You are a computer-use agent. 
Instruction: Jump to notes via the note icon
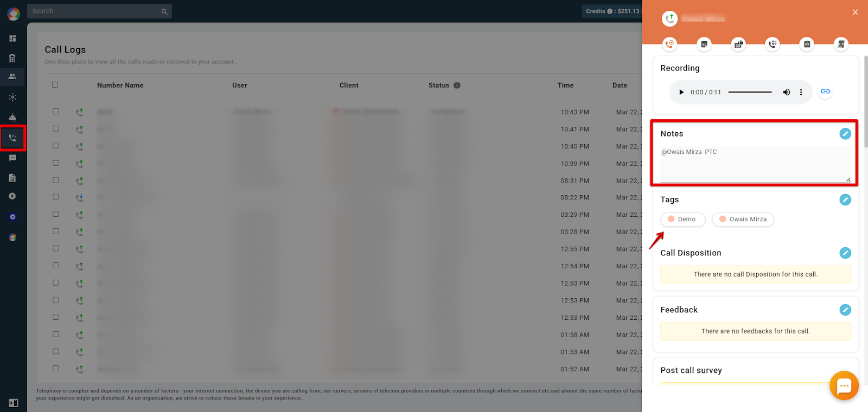coord(704,44)
